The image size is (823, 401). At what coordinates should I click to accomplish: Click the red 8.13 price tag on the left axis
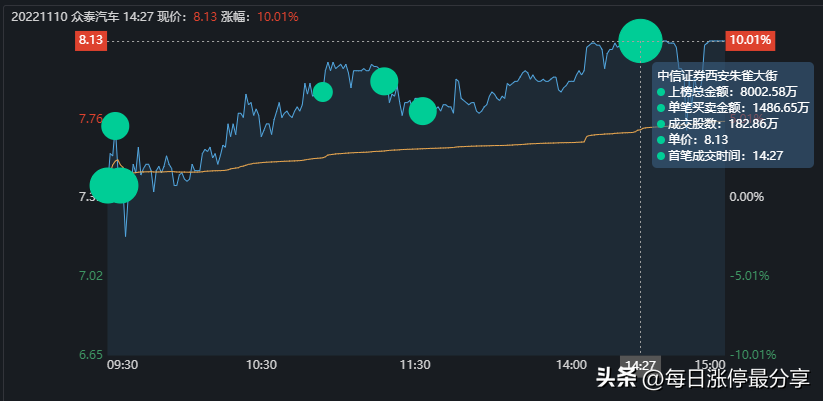click(90, 40)
